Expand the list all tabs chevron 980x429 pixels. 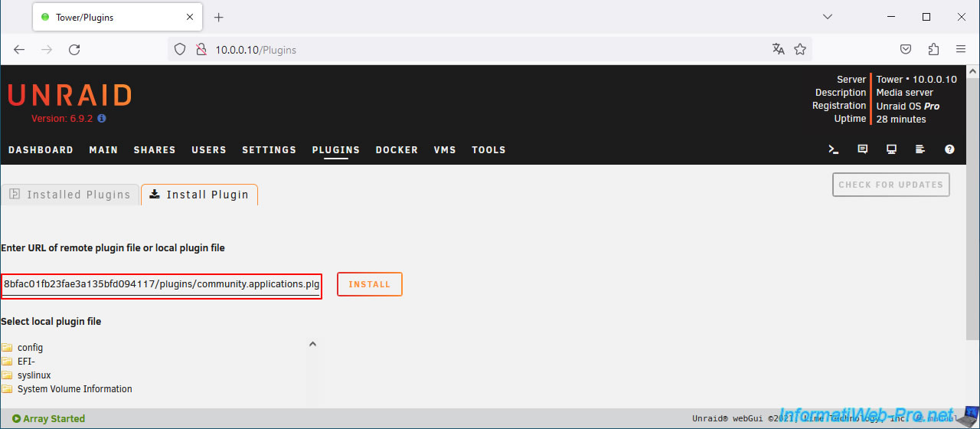point(827,17)
